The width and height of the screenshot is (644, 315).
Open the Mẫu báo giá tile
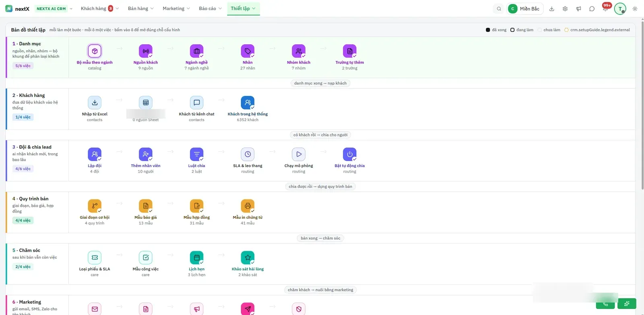click(x=146, y=212)
